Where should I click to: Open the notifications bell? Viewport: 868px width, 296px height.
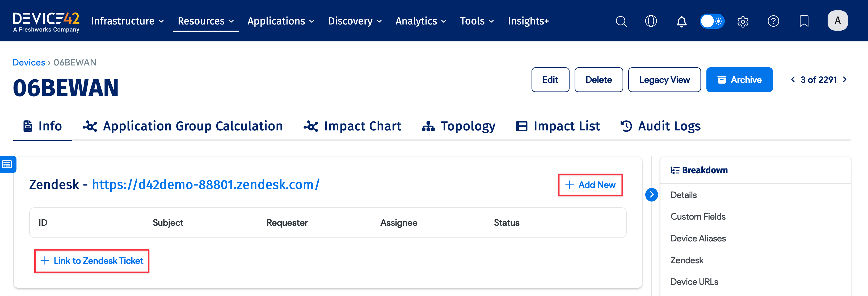(681, 21)
